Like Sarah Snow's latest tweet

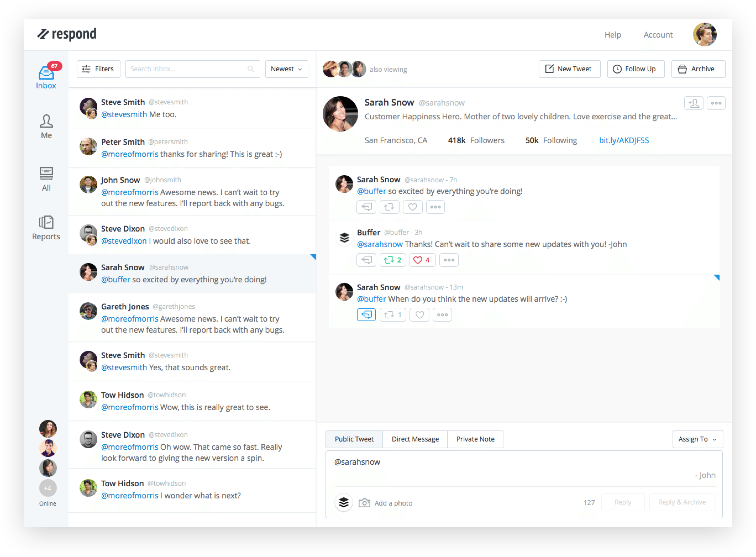(419, 315)
